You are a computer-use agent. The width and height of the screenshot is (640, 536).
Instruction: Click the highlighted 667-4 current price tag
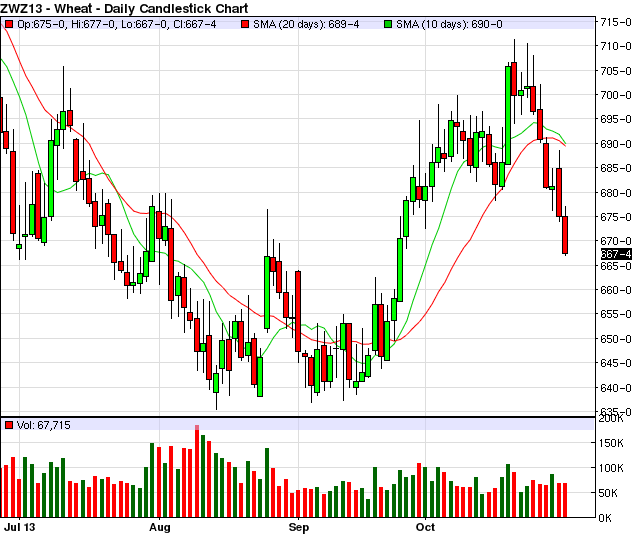[x=616, y=254]
